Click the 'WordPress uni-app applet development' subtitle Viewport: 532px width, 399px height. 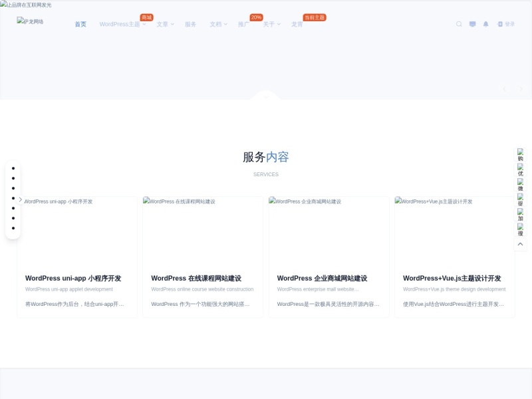69,289
